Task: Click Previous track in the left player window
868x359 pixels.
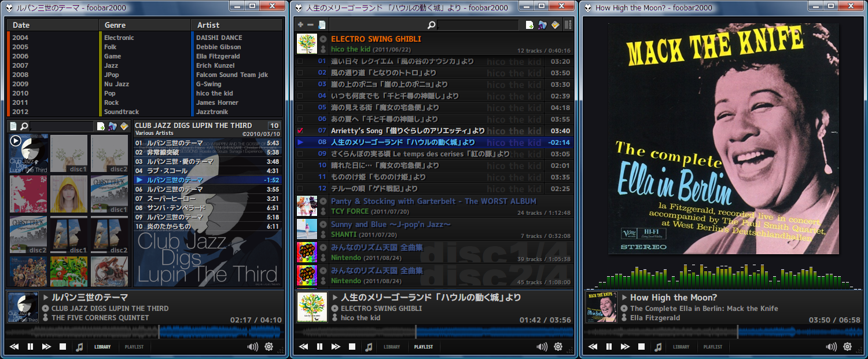Action: (14, 347)
